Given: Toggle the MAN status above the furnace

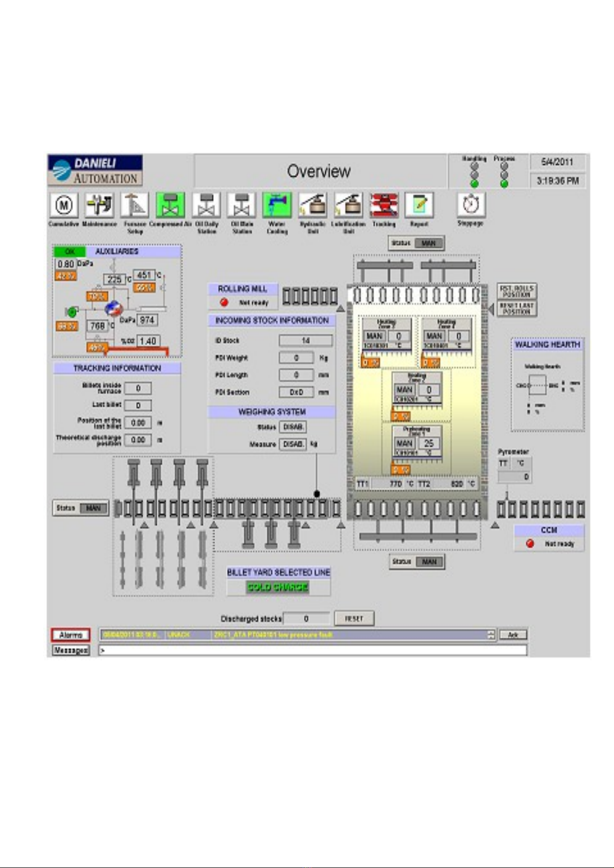Looking at the screenshot, I should pyautogui.click(x=428, y=243).
